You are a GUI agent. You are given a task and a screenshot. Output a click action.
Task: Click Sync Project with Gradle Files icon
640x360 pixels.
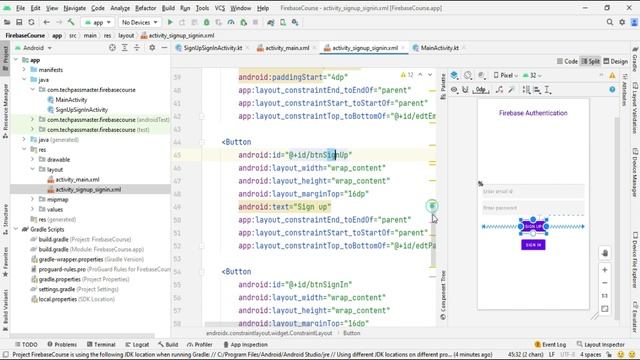click(x=271, y=22)
